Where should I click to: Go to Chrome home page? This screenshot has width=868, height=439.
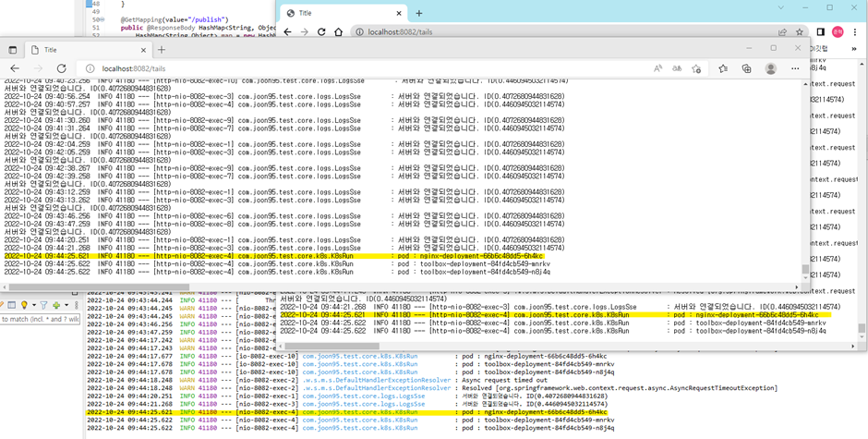click(338, 32)
